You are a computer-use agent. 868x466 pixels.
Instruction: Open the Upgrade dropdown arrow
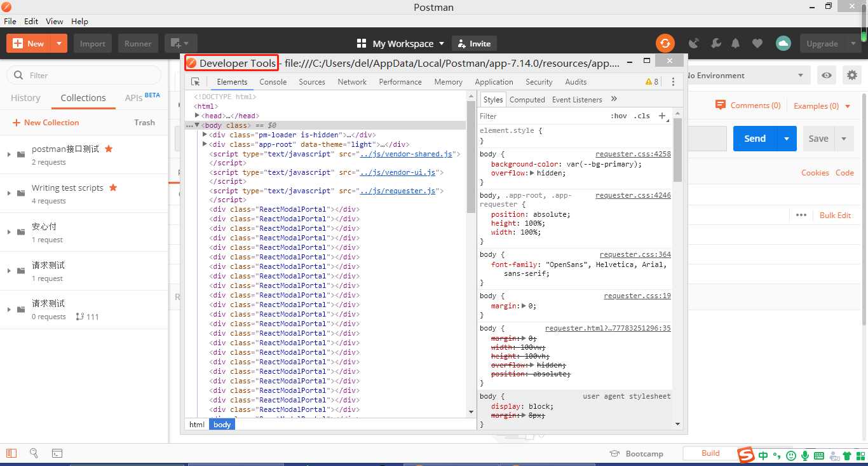tap(853, 43)
